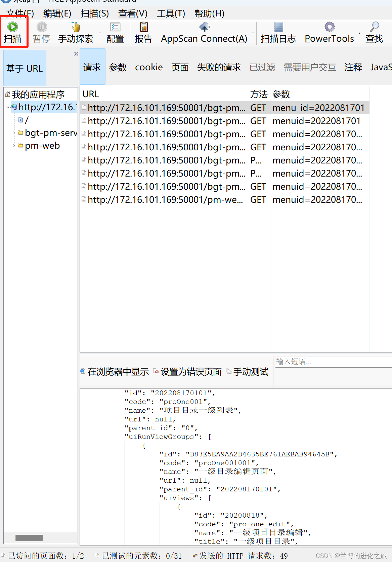
Task: Open Manual Explore dropdown arrow
Action: click(x=100, y=33)
